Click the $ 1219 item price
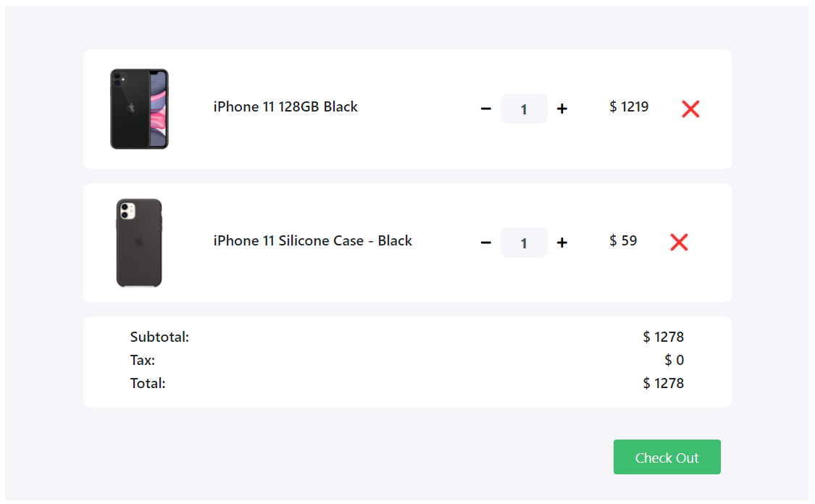 [x=629, y=107]
